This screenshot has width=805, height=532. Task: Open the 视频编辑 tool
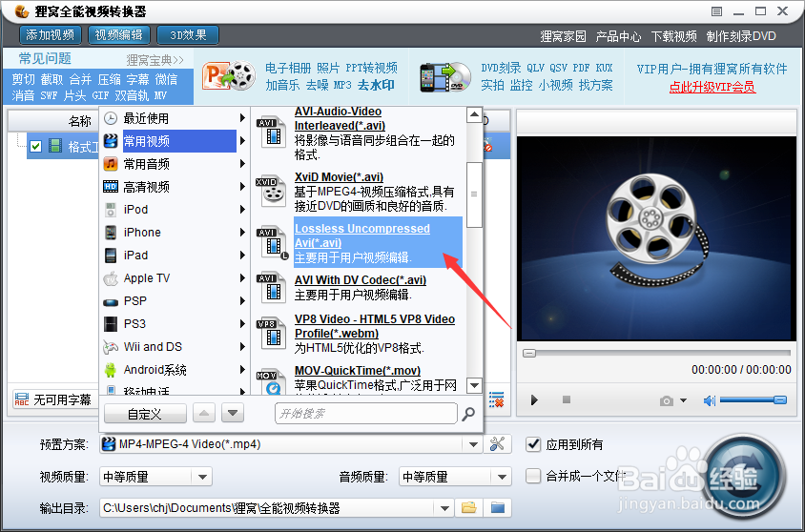(x=119, y=35)
